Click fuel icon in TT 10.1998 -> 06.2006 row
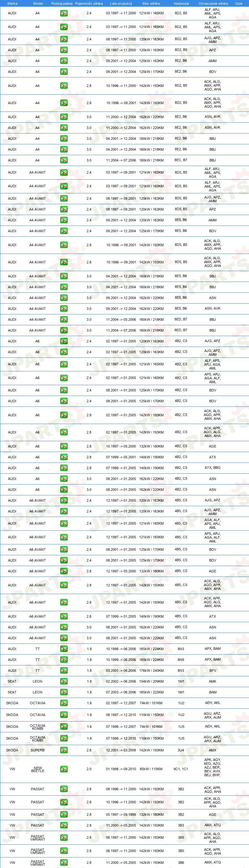The image size is (249, 868). click(64, 649)
